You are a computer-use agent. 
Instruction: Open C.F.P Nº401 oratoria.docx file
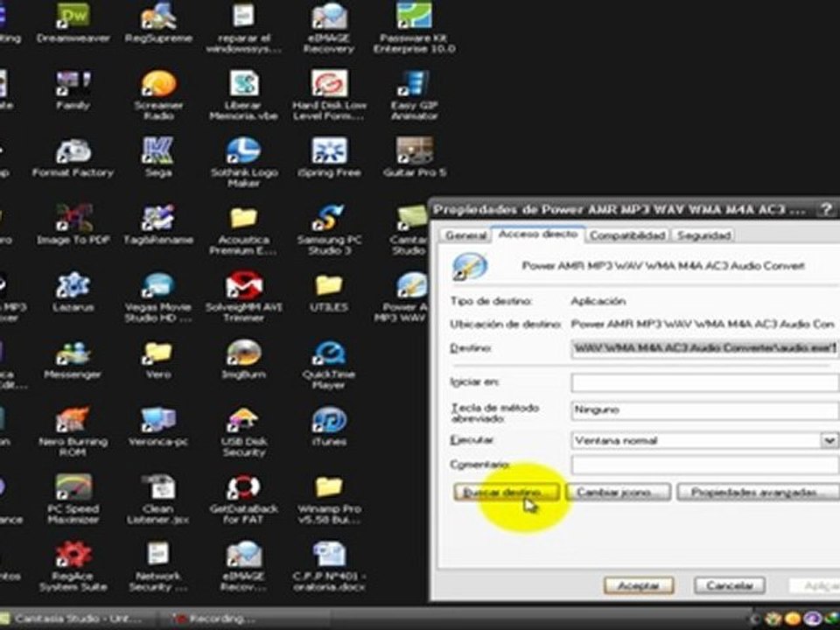(x=329, y=567)
